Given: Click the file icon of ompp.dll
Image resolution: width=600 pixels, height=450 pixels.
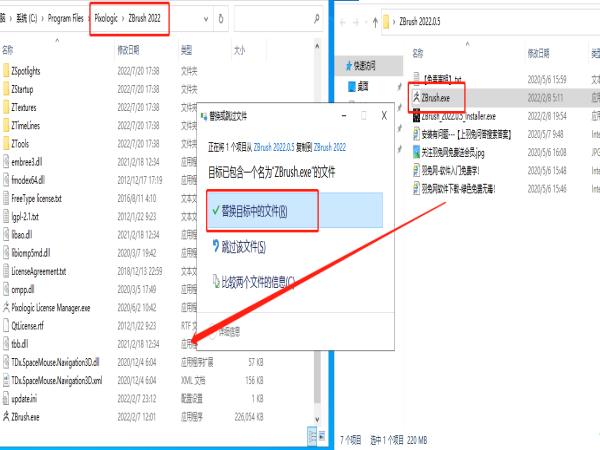Looking at the screenshot, I should point(6,289).
